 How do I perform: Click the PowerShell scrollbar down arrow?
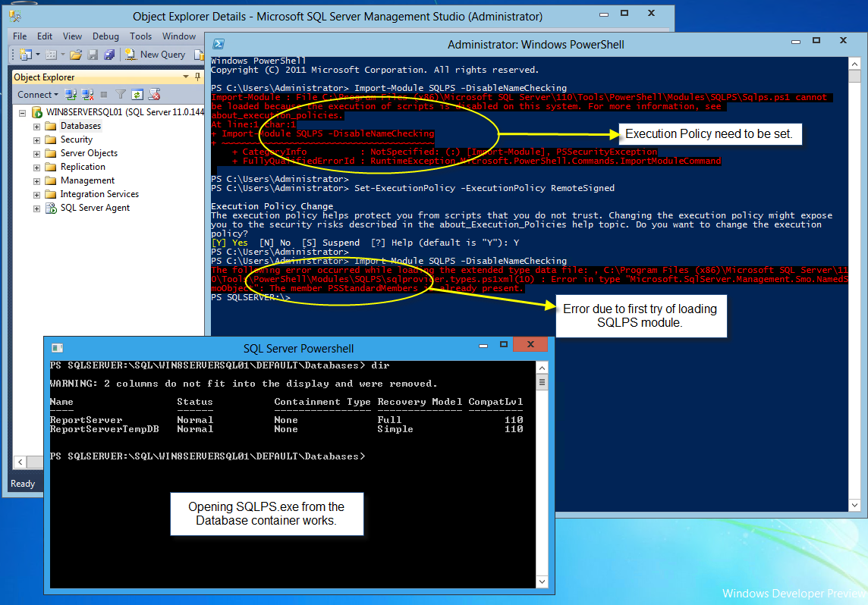pos(854,505)
